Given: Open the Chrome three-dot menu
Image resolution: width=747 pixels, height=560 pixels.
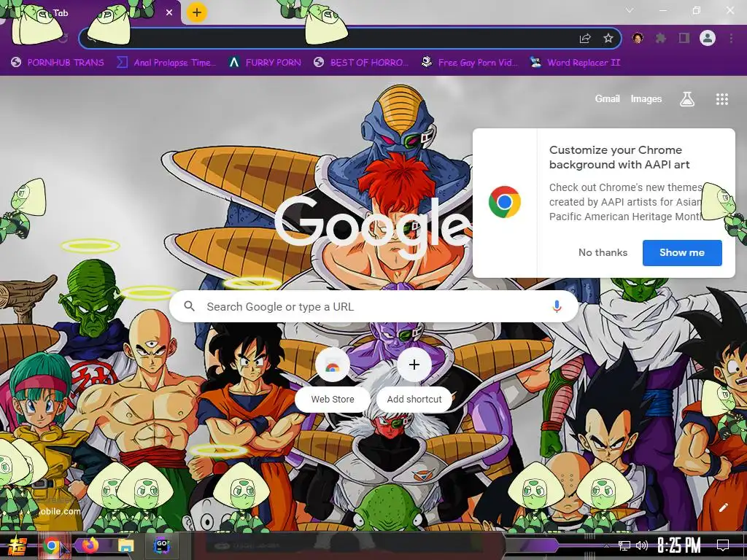Looking at the screenshot, I should click(731, 38).
